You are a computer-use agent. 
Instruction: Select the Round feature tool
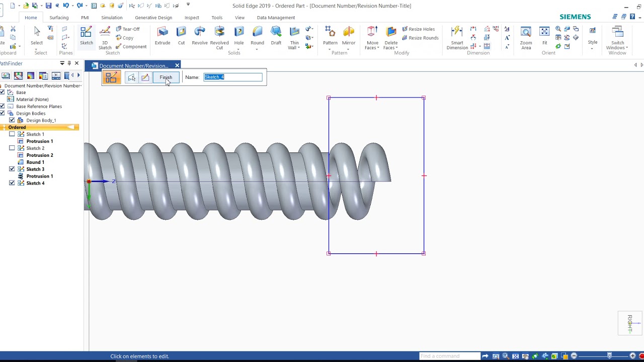[257, 36]
